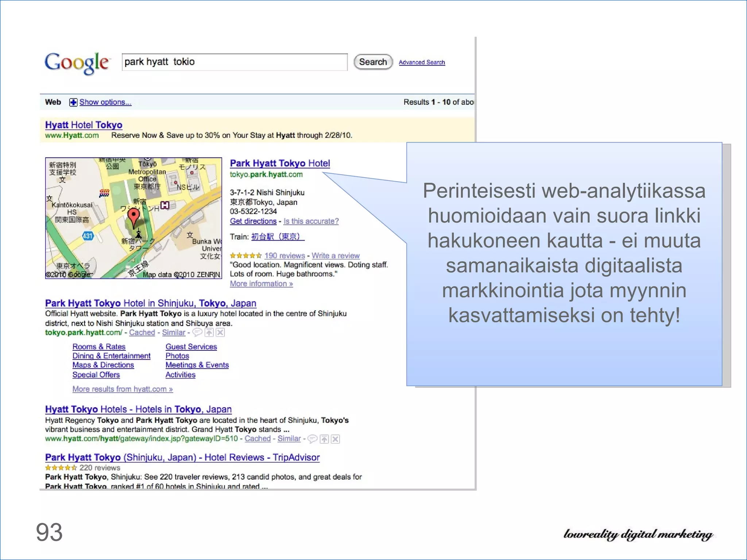Open the Hyatt Hotel Tokyo ad link
Viewport: 747px width, 560px height.
coord(84,125)
